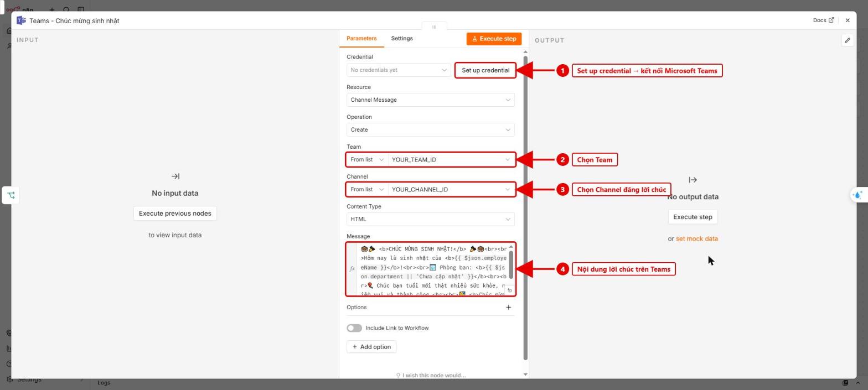Click the INPUT panel heading

(28, 40)
